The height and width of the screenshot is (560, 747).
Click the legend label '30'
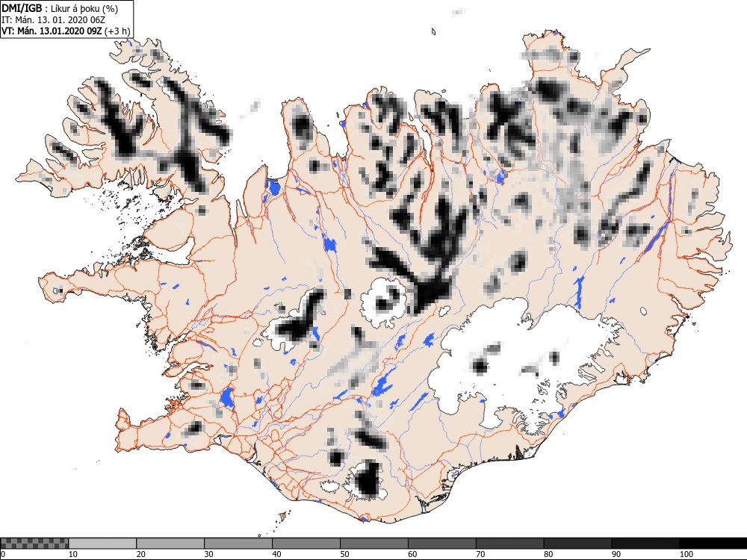(208, 554)
